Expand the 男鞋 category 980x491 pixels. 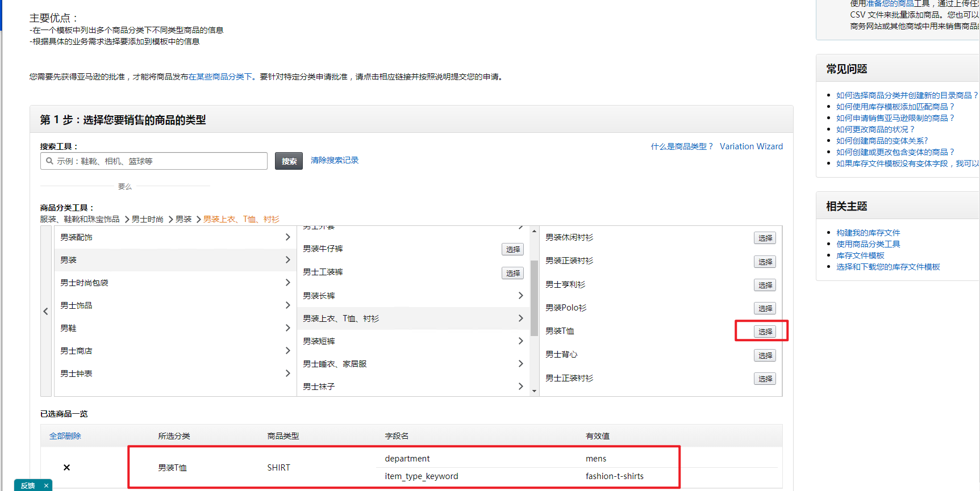[x=175, y=328]
